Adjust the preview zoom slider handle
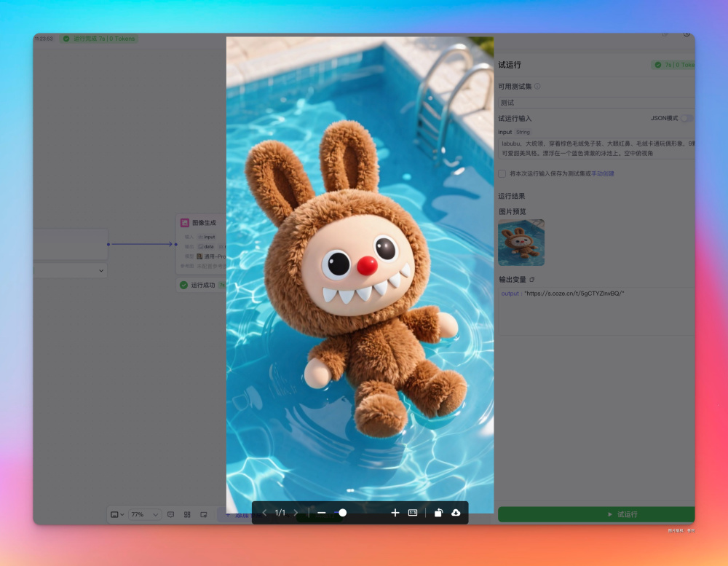The width and height of the screenshot is (728, 566). pos(343,513)
